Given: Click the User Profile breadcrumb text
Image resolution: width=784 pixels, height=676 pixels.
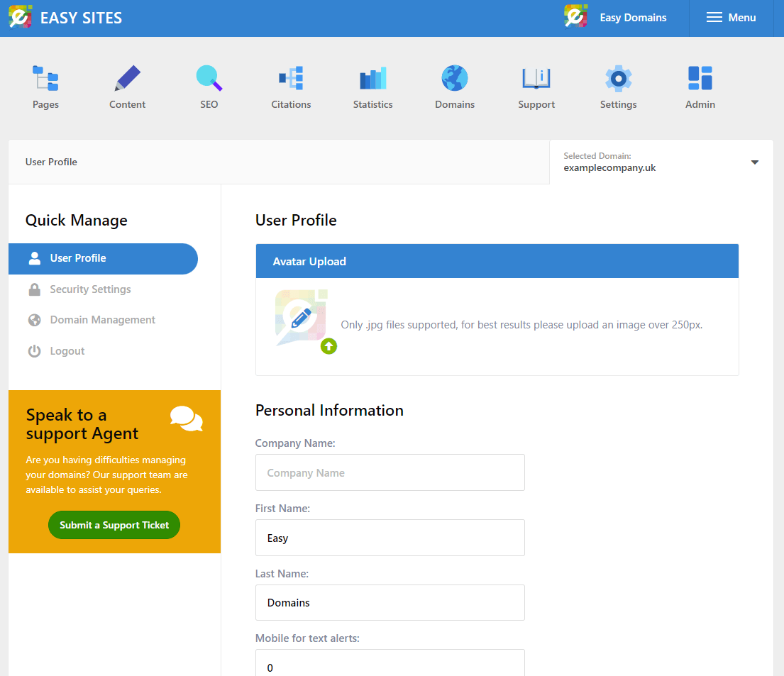Looking at the screenshot, I should [x=51, y=162].
